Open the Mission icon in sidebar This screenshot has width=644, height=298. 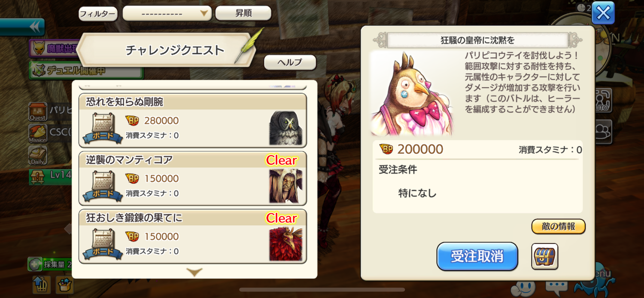pos(38,134)
